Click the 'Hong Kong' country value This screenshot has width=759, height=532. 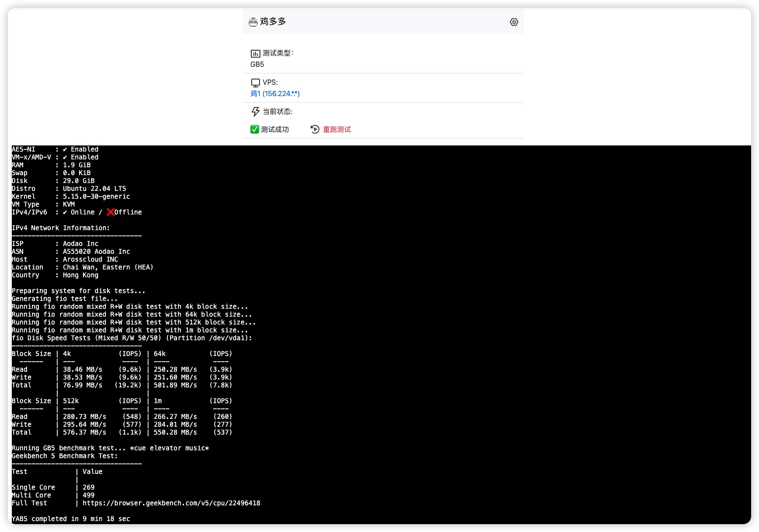point(80,275)
